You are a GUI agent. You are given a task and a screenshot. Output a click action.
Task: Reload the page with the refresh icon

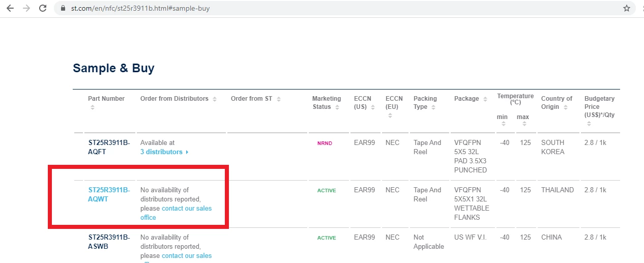click(x=43, y=8)
